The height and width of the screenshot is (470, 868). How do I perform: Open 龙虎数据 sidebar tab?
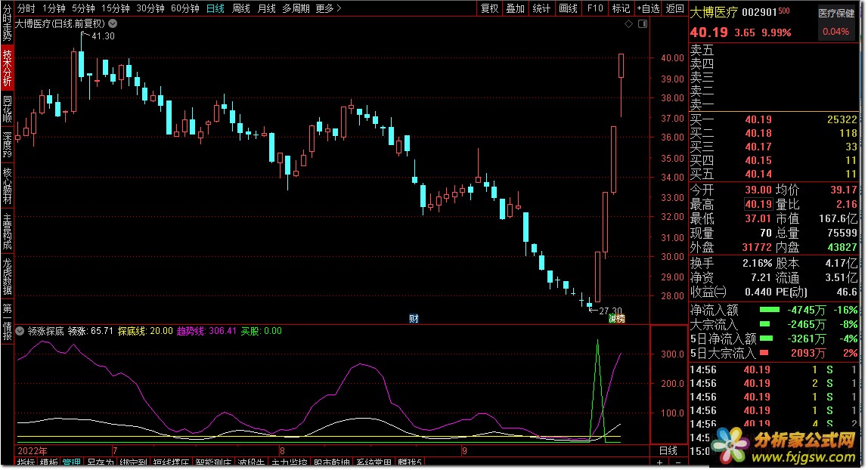coord(7,277)
